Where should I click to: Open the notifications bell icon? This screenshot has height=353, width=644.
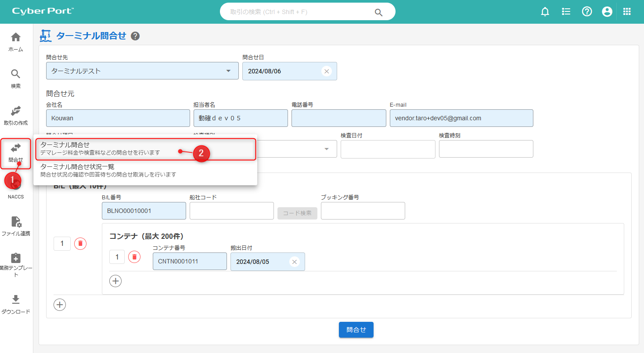545,12
